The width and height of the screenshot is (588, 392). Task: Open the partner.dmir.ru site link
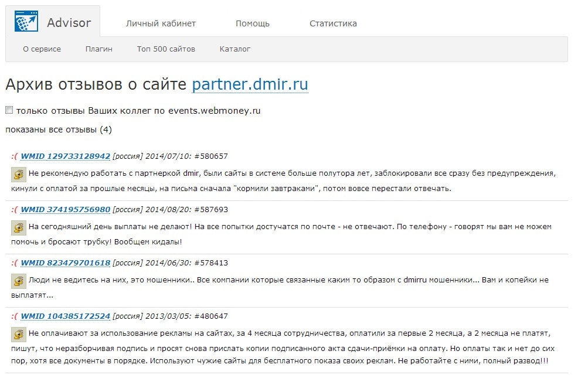(250, 84)
